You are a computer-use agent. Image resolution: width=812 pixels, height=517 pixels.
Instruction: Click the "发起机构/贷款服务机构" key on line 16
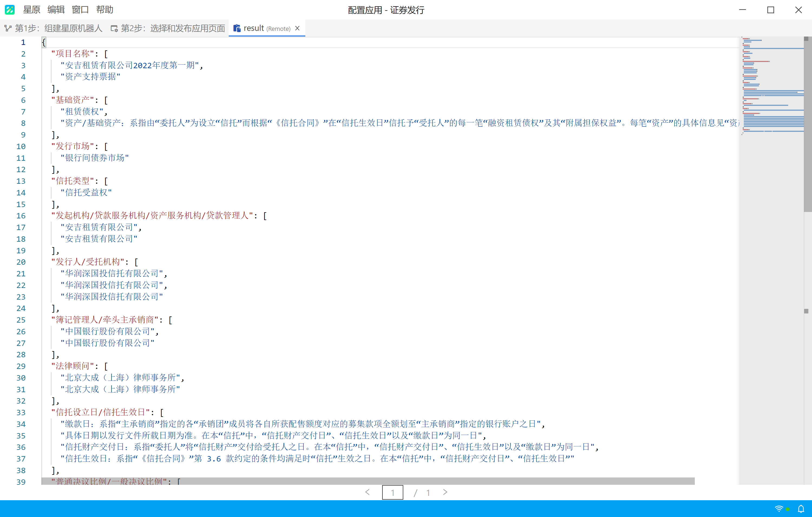point(152,215)
